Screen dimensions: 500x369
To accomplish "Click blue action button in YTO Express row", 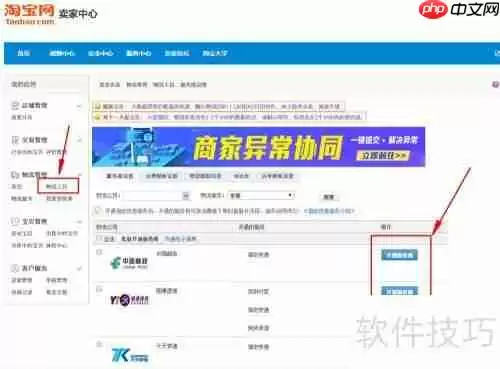I will point(399,291).
